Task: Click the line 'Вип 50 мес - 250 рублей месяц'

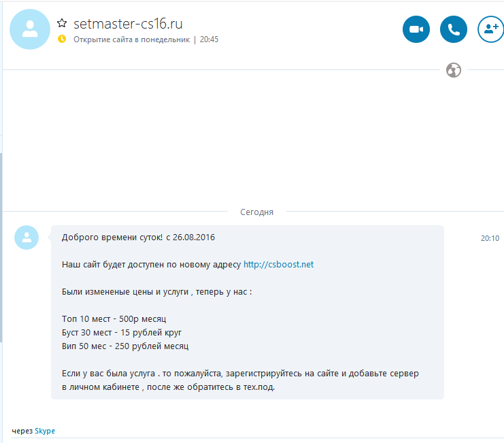Action: (x=125, y=346)
